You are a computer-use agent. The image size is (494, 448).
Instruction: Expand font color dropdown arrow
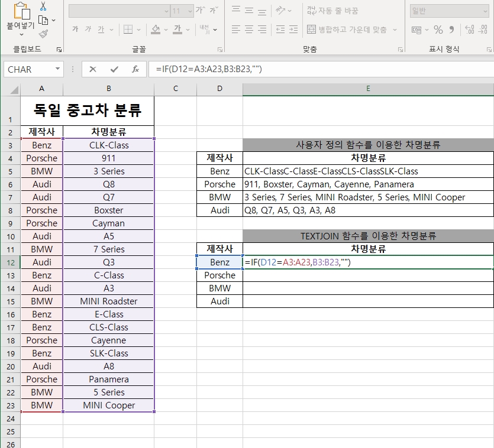pyautogui.click(x=188, y=30)
